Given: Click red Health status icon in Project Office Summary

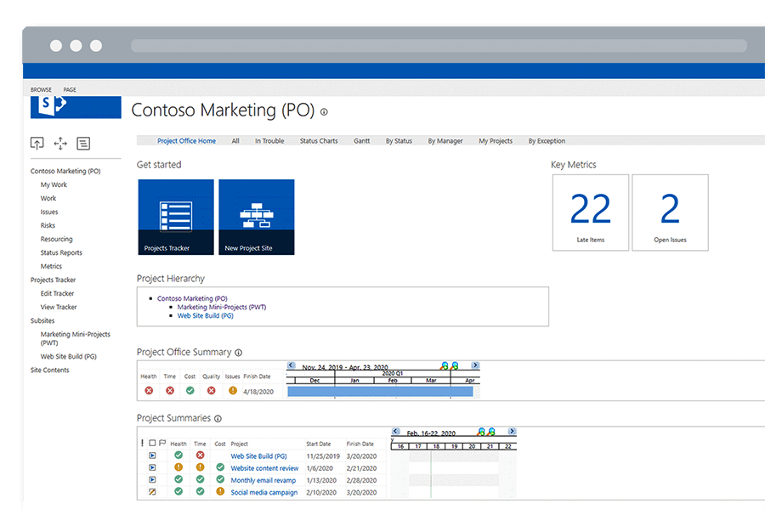Looking at the screenshot, I should pyautogui.click(x=149, y=391).
